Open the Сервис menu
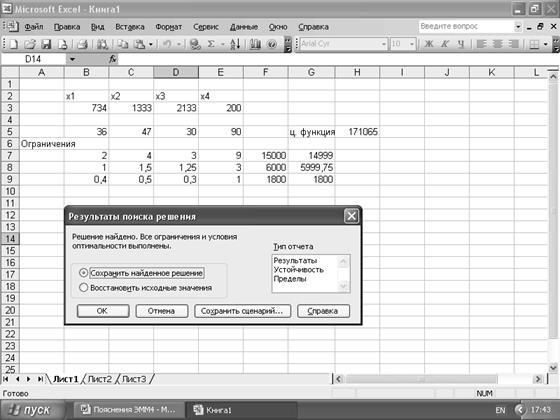Viewport: 560px width, 420px height. tap(206, 27)
